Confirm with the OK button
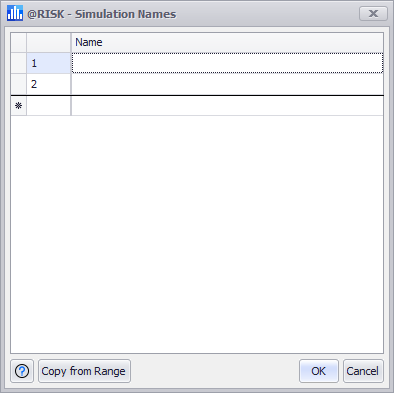The height and width of the screenshot is (393, 394). click(319, 371)
